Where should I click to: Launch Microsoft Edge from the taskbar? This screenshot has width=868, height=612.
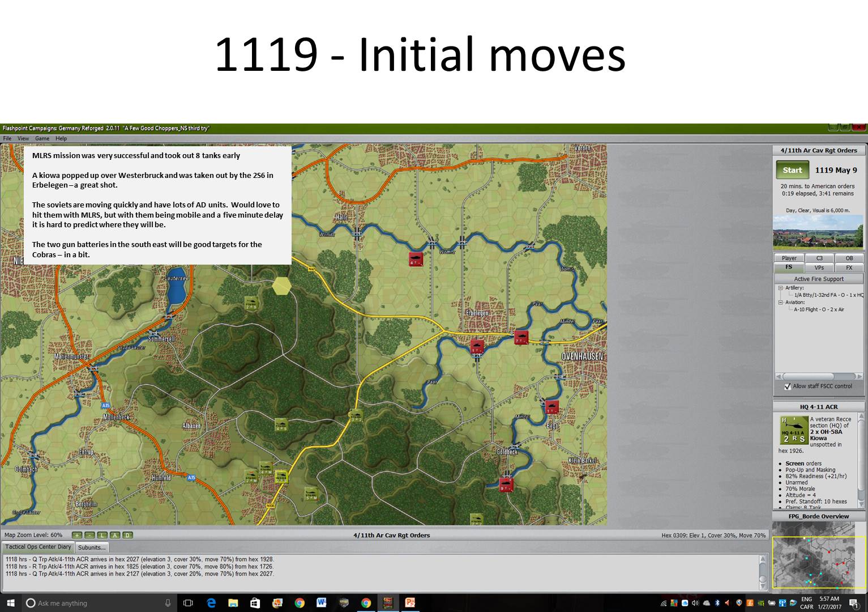click(211, 603)
